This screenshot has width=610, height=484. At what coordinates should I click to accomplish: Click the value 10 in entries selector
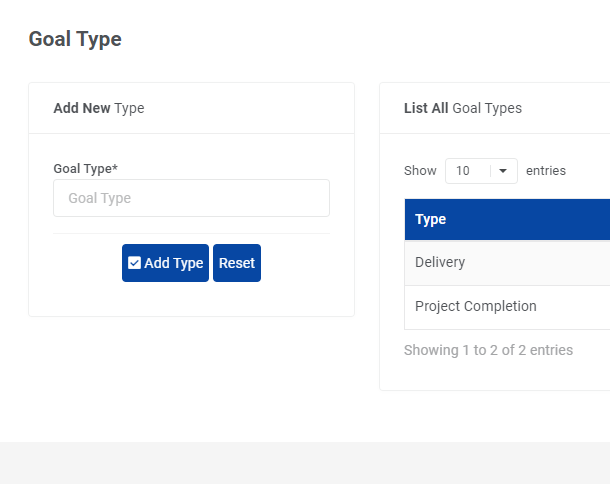[x=463, y=171]
